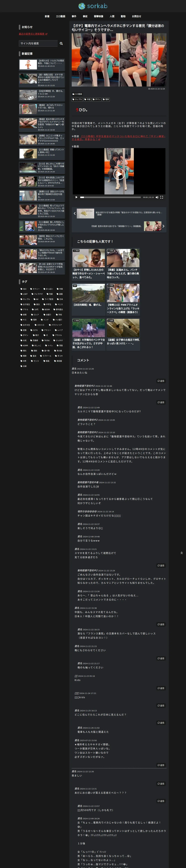Open the 動物 menu item
186x868 pixels.
123,16
